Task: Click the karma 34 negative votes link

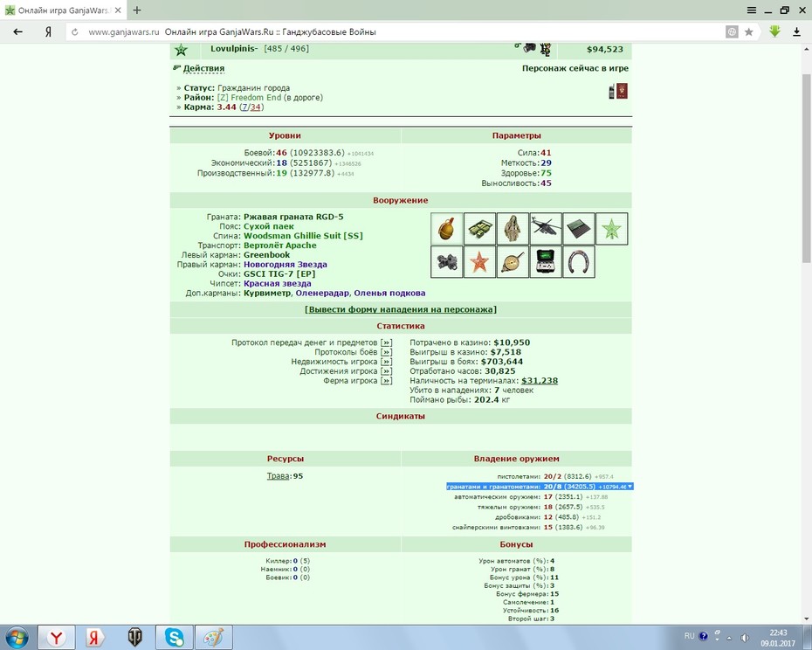Action: 255,107
